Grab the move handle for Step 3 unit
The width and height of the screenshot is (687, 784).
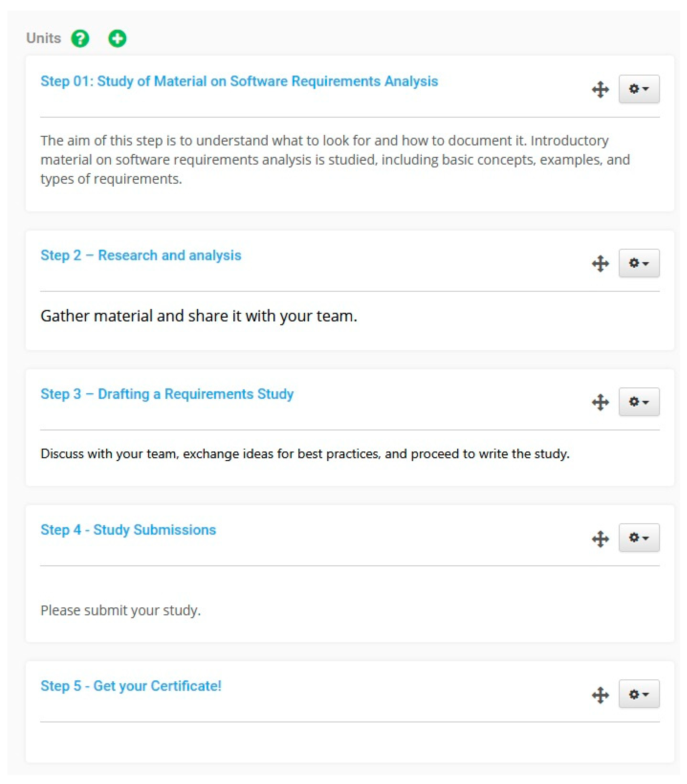pyautogui.click(x=600, y=402)
